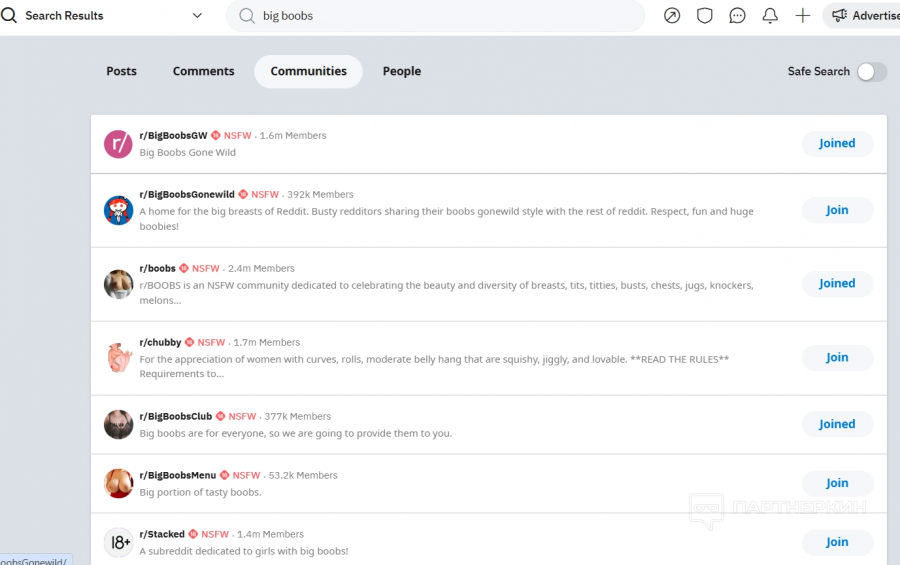Open the r/BigBoobsMenu community link
This screenshot has height=565, width=900.
pos(177,475)
